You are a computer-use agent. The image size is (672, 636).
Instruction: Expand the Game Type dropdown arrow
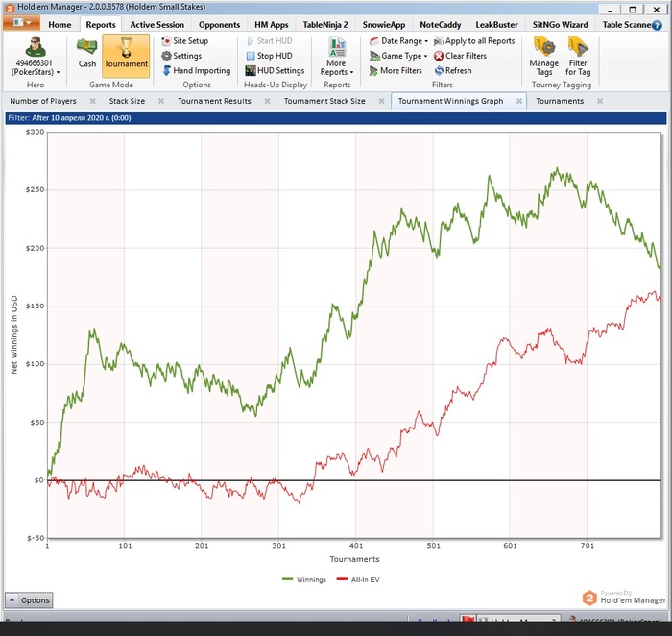425,56
